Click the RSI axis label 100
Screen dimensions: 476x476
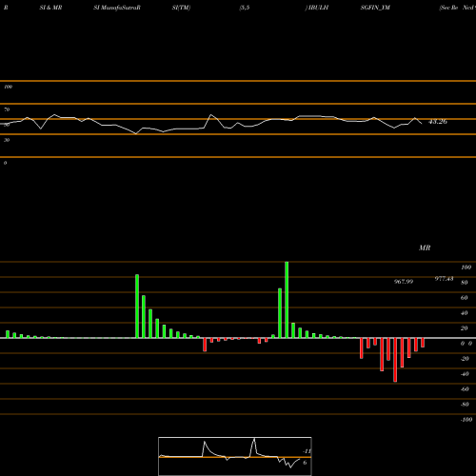click(x=9, y=87)
